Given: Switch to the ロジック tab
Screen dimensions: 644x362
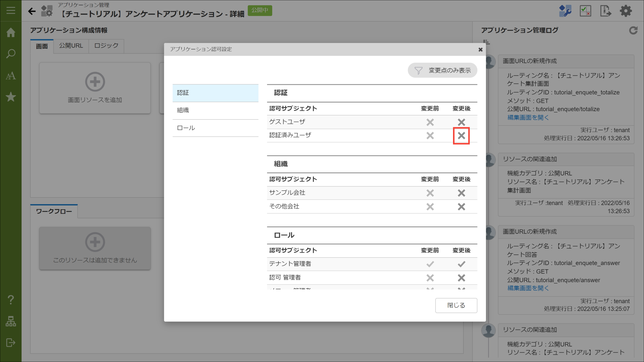Looking at the screenshot, I should pos(106,46).
